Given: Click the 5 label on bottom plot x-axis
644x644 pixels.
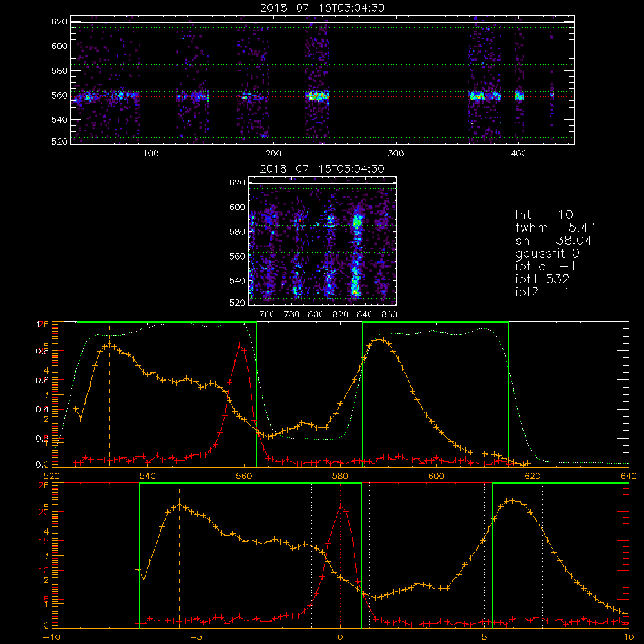Looking at the screenshot, I should tap(484, 638).
